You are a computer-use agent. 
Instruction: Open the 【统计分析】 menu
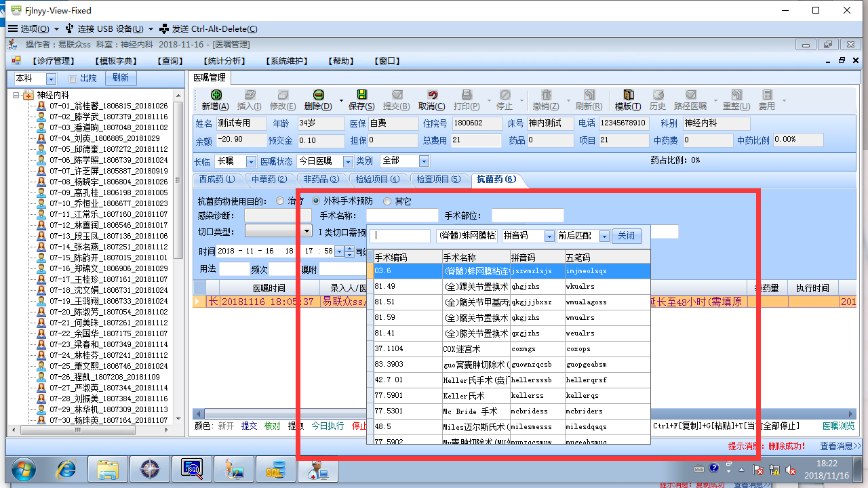(x=225, y=61)
